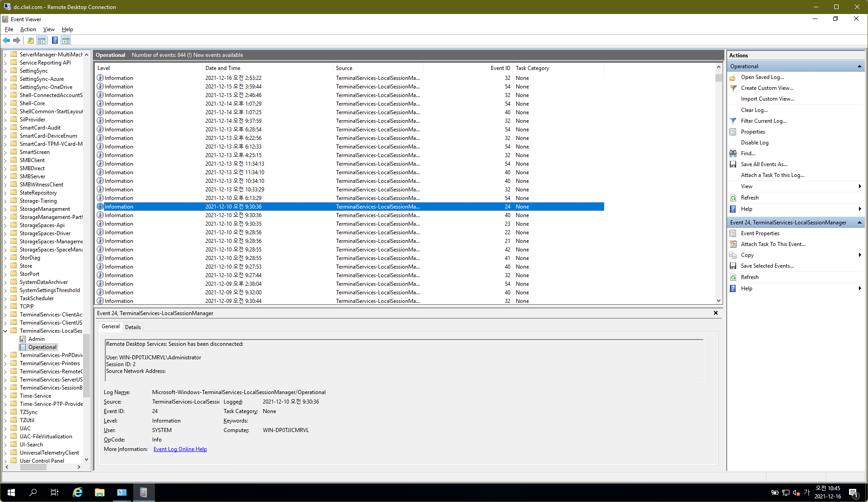Toggle Show/Hide Console Tree toolbar button
Image resolution: width=868 pixels, height=502 pixels.
coord(42,41)
